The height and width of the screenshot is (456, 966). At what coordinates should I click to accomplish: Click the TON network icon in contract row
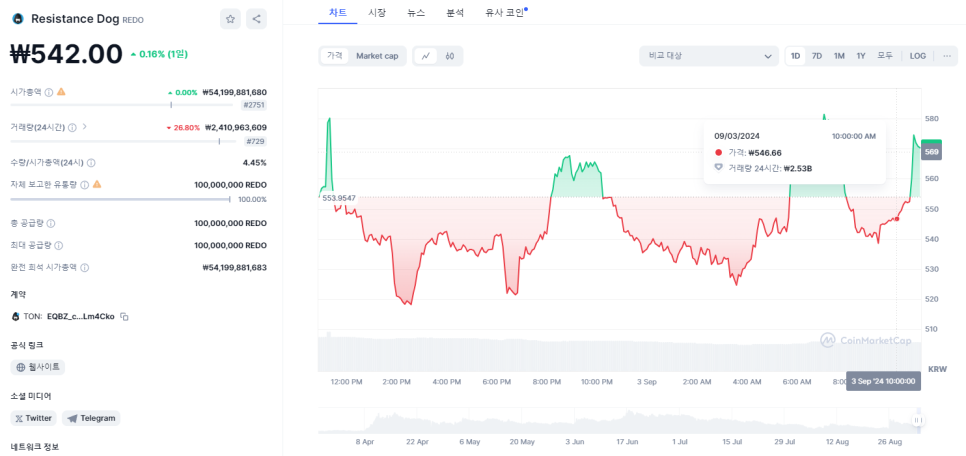16,317
